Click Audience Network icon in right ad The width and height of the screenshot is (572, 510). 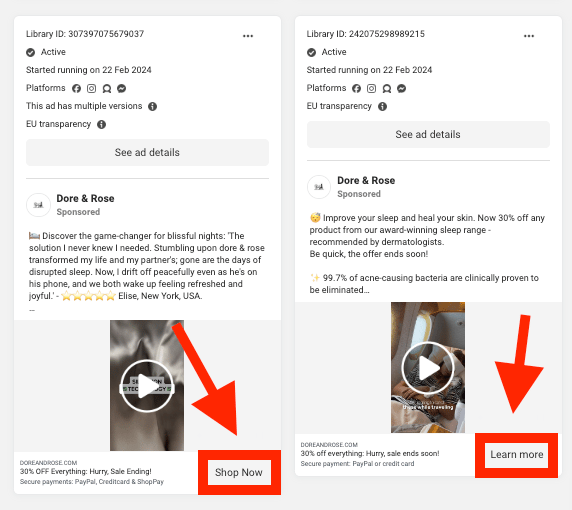pos(387,88)
